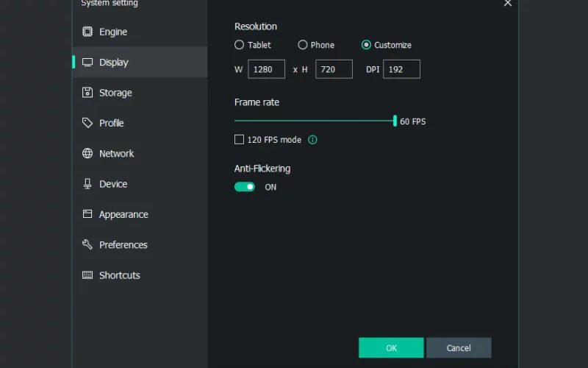Screen dimensions: 588x368
Task: Turn off the Anti-Flickering toggle
Action: [x=245, y=187]
